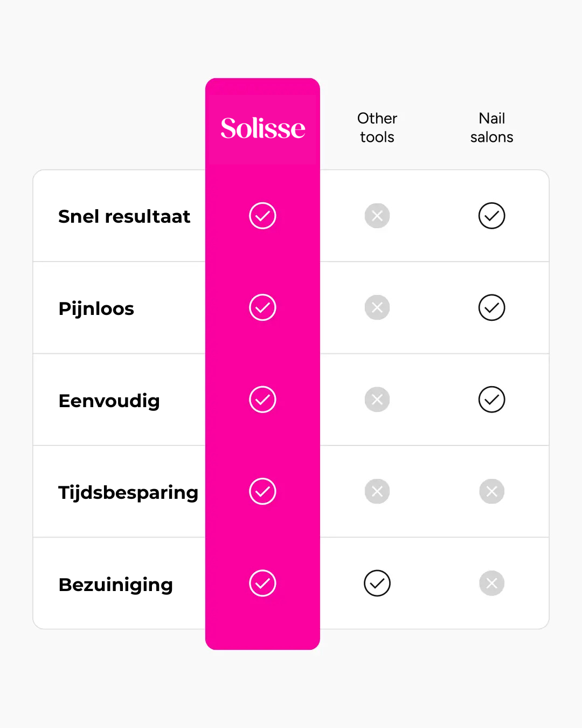Click Other tools cross in Tijdsbesparing row

tap(377, 491)
